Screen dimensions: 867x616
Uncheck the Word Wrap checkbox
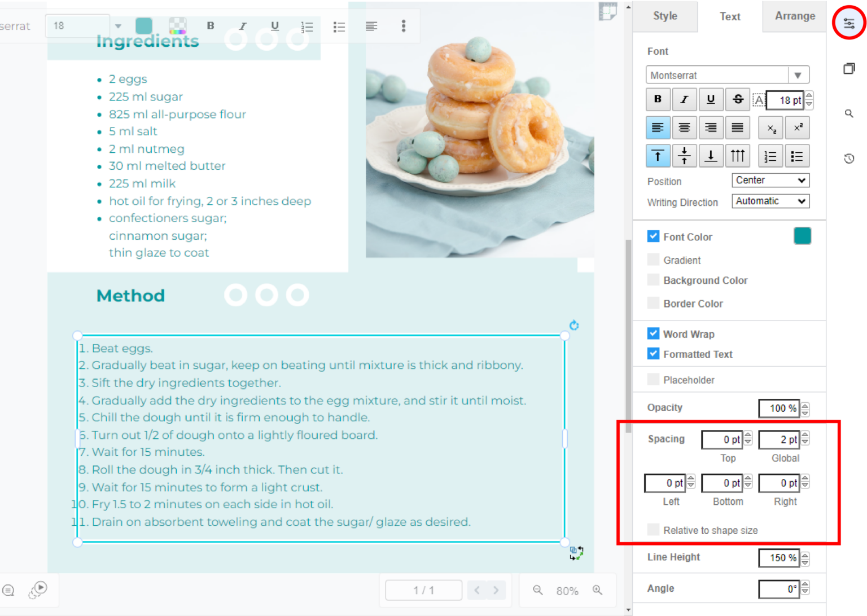[653, 333]
